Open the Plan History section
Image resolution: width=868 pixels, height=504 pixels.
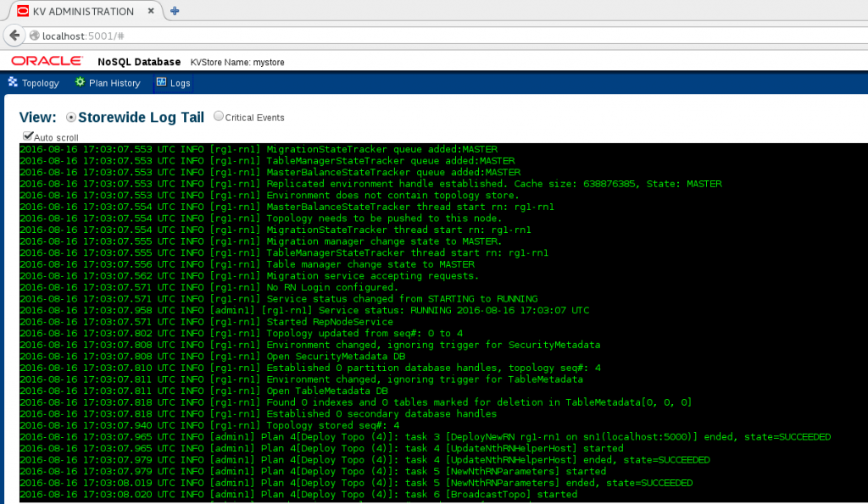(x=113, y=83)
